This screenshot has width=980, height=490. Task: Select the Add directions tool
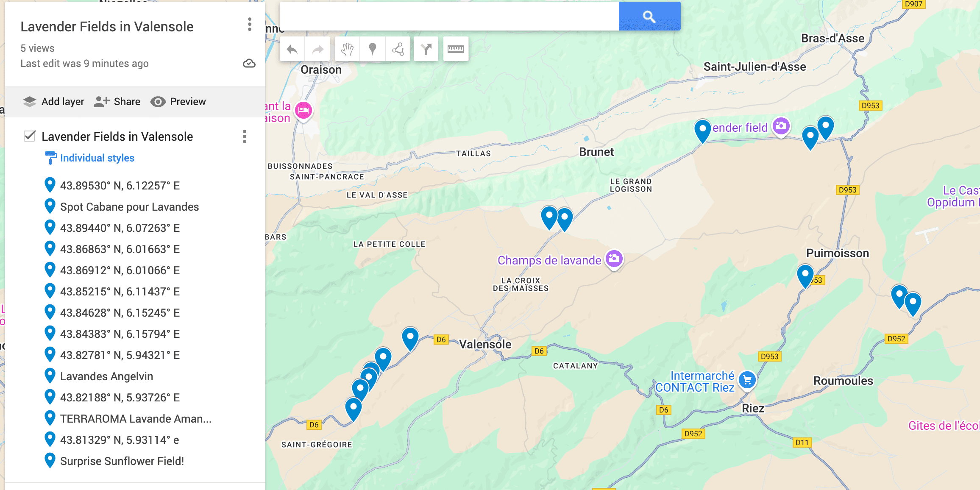click(426, 50)
